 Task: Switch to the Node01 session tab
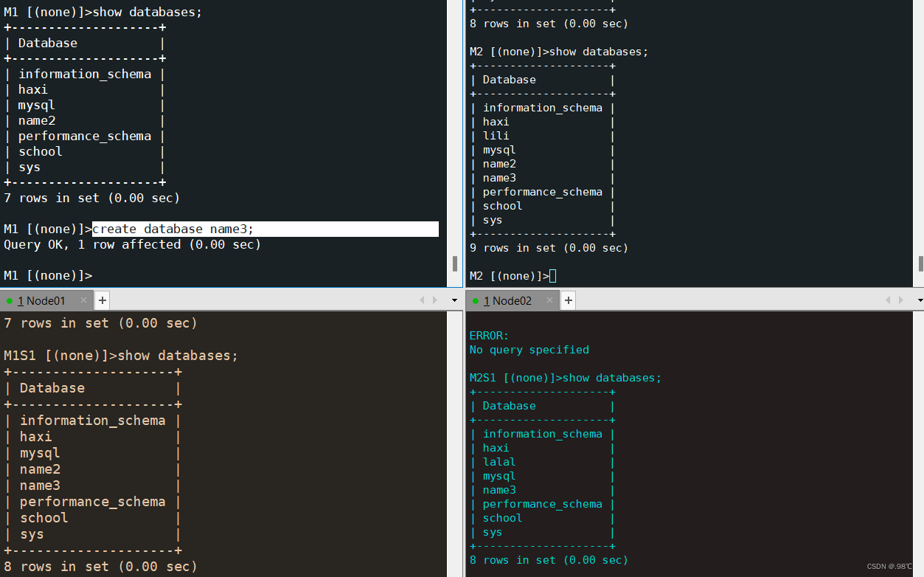click(x=46, y=300)
